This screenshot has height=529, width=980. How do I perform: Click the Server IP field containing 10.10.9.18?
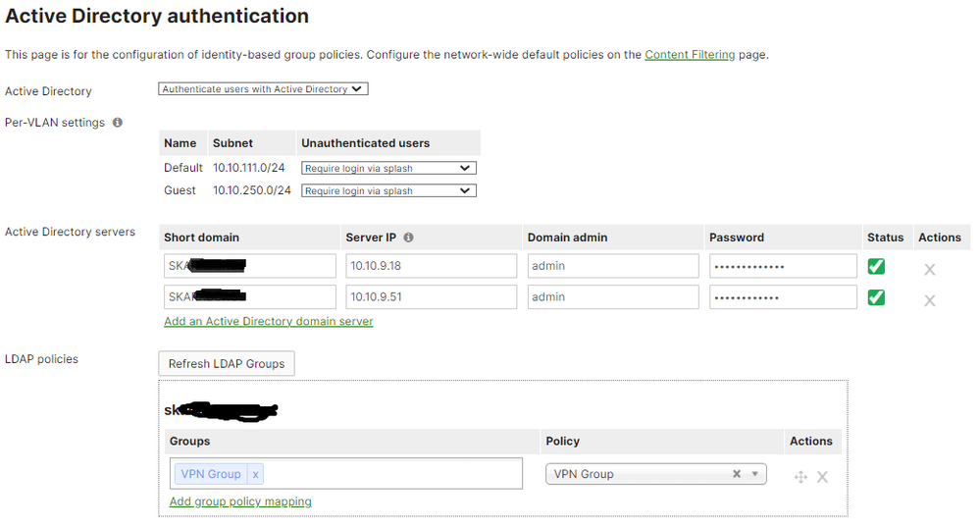431,266
